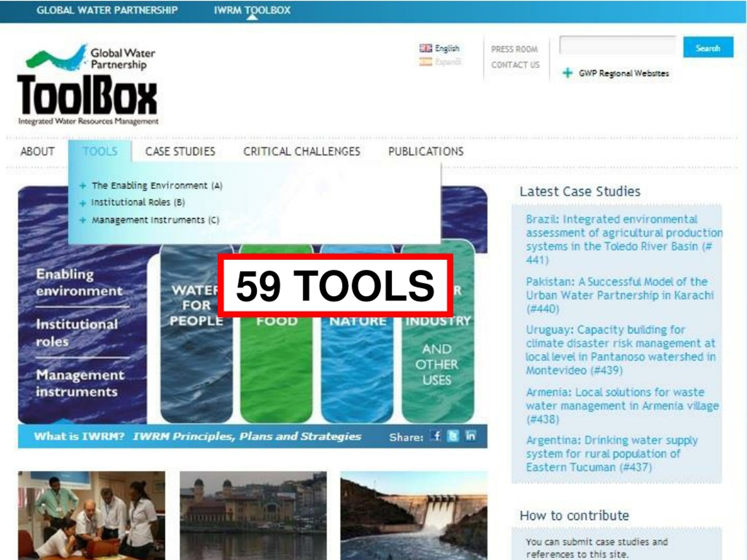Select Management Instruments (C) entry
The width and height of the screenshot is (747, 560).
[156, 220]
